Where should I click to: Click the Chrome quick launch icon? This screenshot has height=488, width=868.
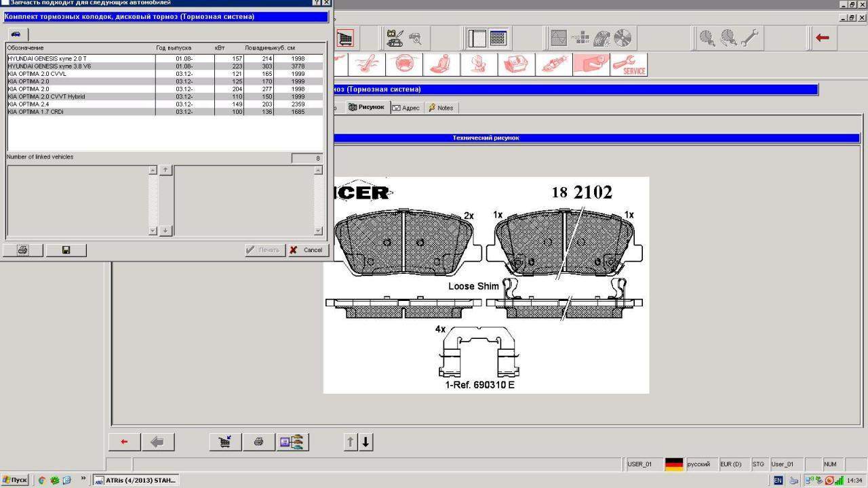(41, 480)
